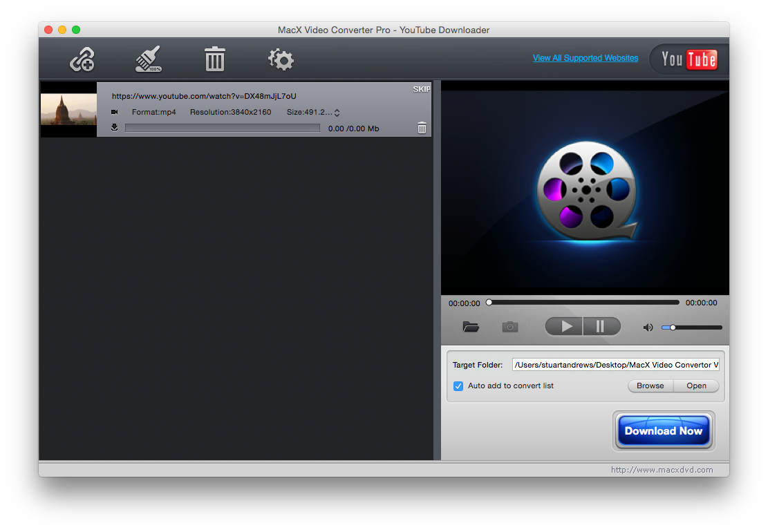Screen dimensions: 768x532
Task: Select the temple video thumbnail
Action: [x=68, y=110]
